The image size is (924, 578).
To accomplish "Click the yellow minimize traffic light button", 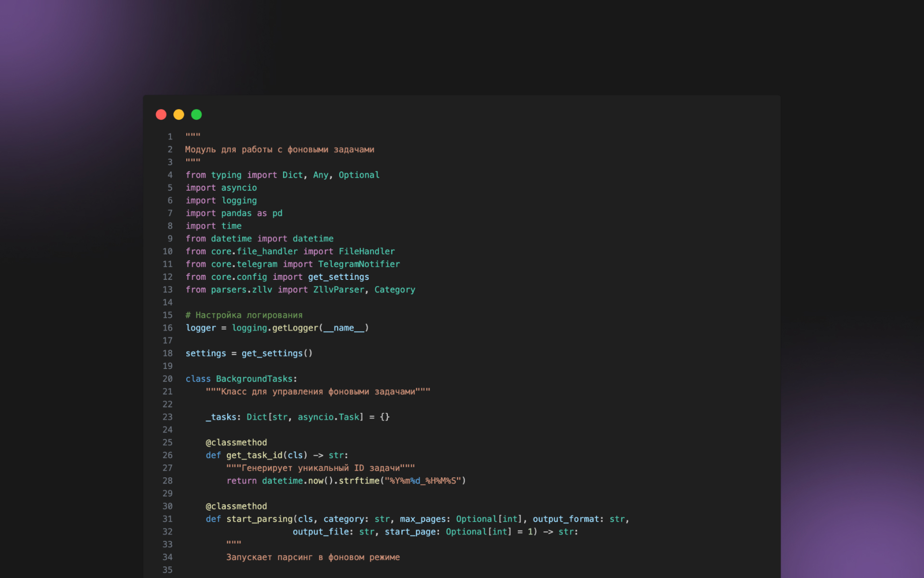I will (179, 115).
